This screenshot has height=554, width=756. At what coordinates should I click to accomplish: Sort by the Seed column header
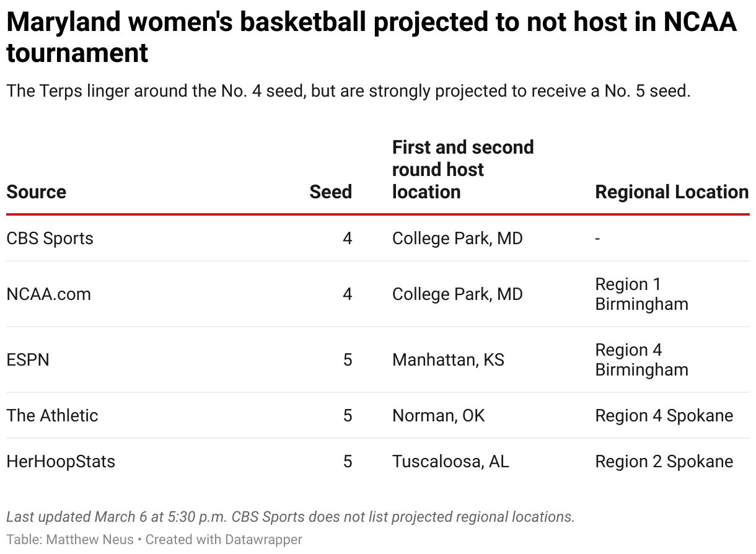pyautogui.click(x=330, y=192)
